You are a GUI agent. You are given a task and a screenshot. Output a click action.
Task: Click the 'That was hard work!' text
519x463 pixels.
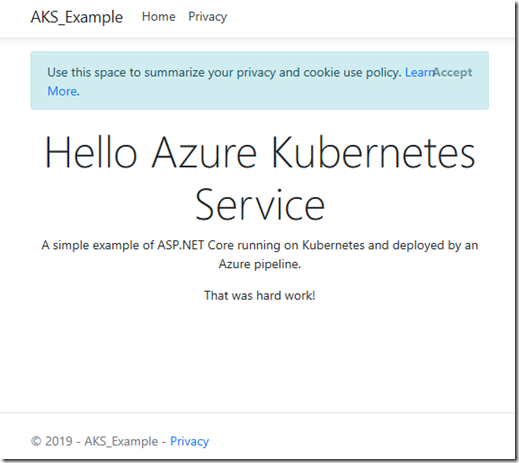click(x=260, y=295)
